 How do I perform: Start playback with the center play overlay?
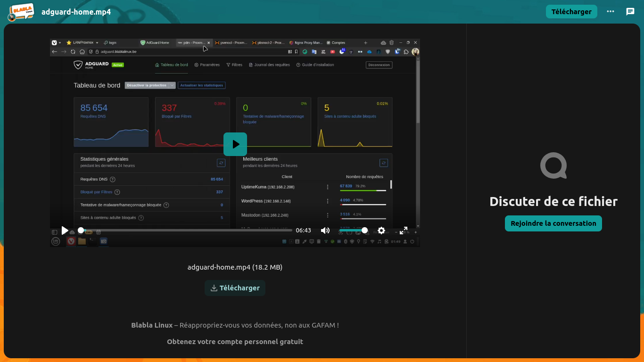coord(235,144)
